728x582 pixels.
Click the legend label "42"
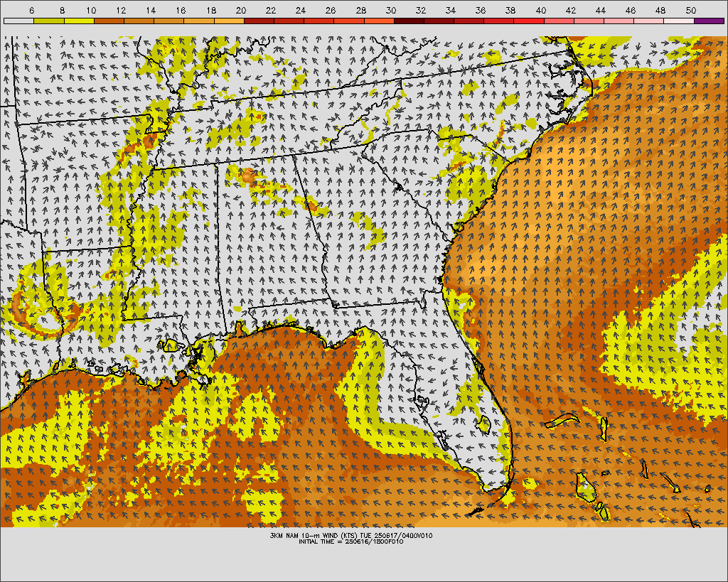571,10
